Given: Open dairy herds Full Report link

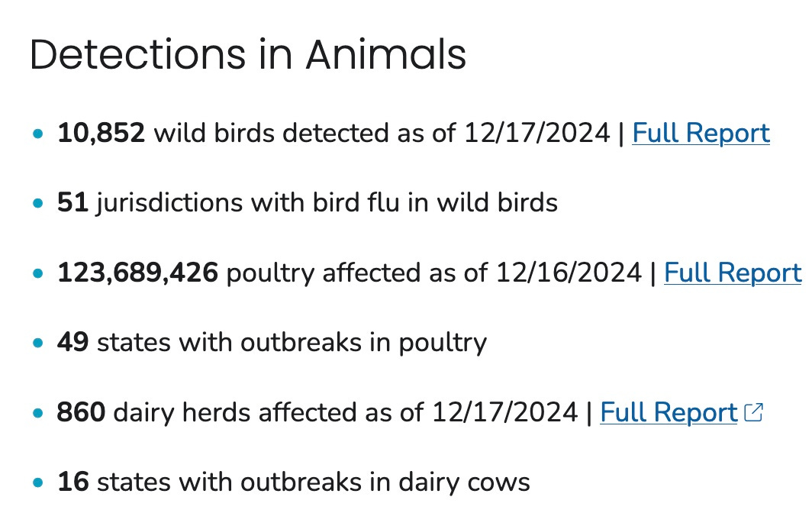Looking at the screenshot, I should (669, 412).
